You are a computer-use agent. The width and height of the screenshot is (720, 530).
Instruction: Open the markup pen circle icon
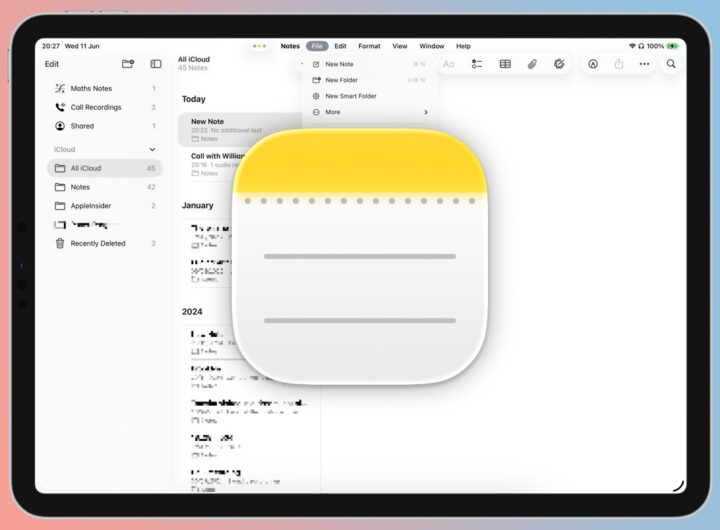click(x=593, y=64)
